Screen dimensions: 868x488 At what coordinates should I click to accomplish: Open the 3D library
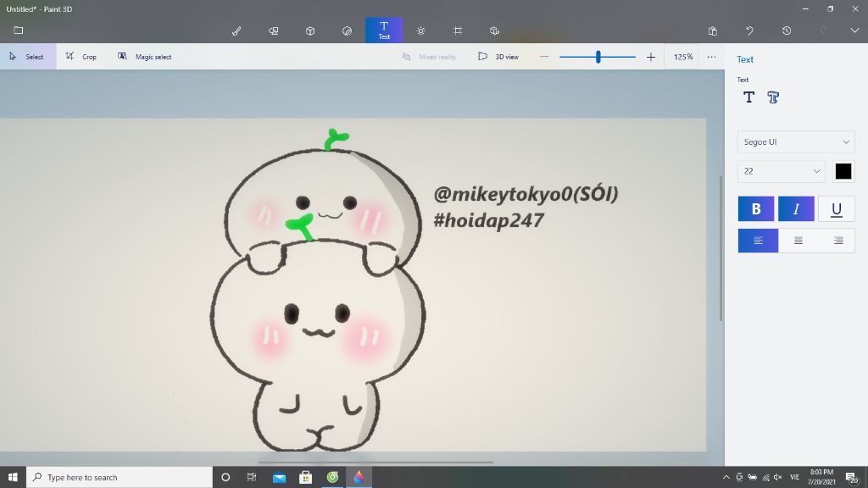[494, 30]
